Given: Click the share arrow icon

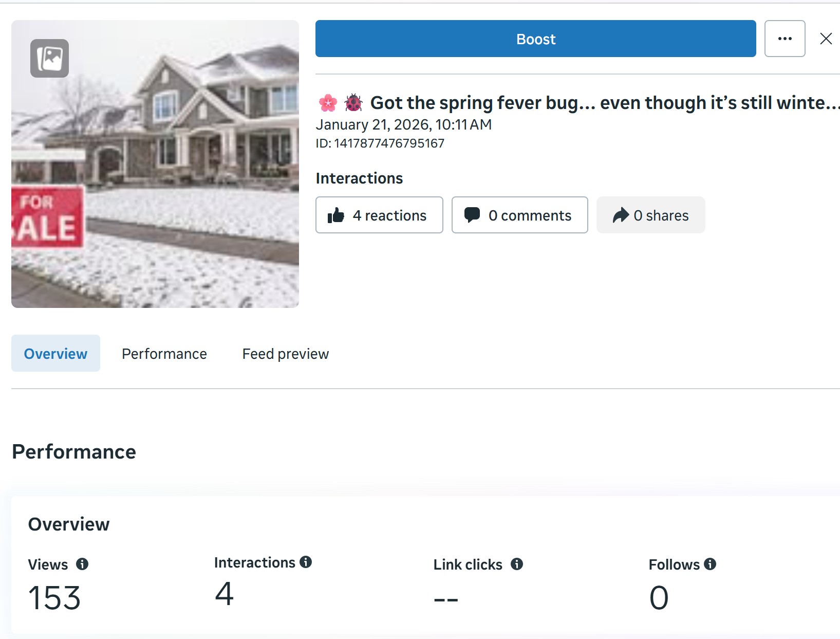Looking at the screenshot, I should tap(621, 215).
